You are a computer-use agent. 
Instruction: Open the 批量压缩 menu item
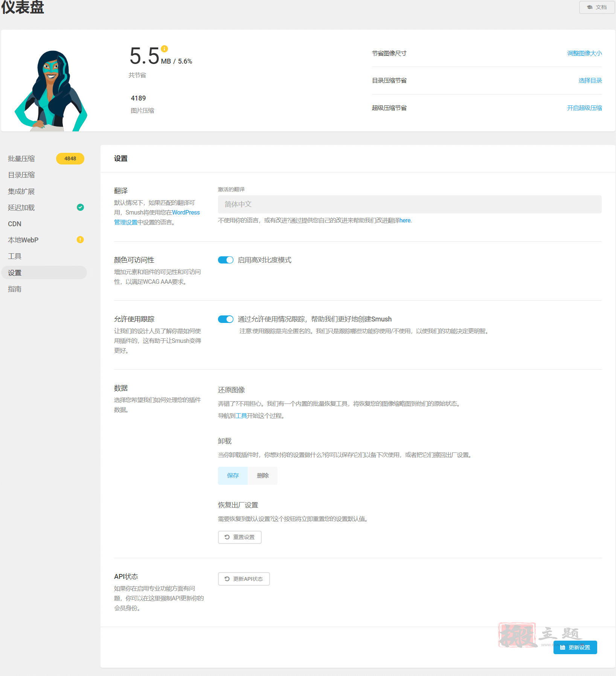point(21,159)
